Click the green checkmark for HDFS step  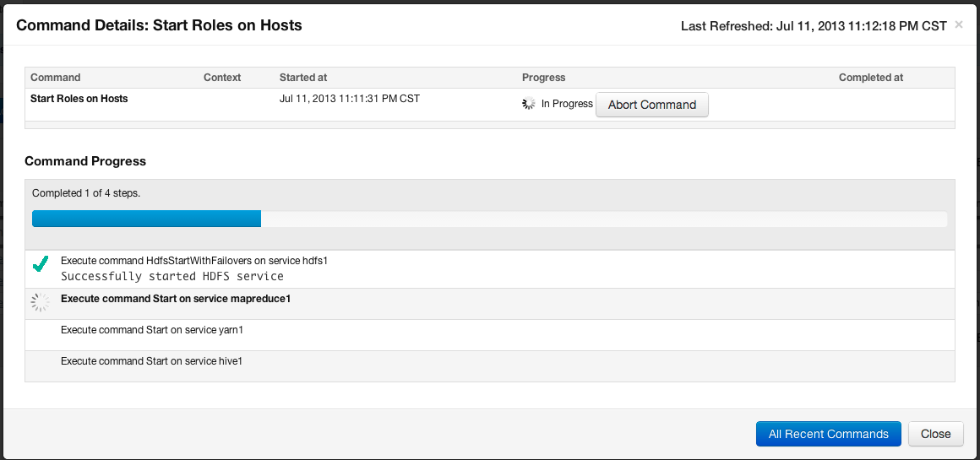point(41,264)
